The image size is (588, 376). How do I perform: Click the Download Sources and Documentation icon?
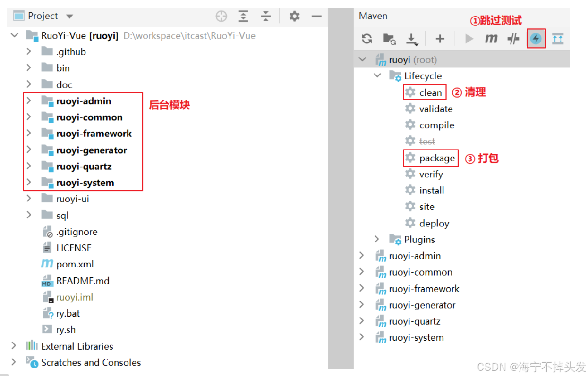click(x=412, y=39)
